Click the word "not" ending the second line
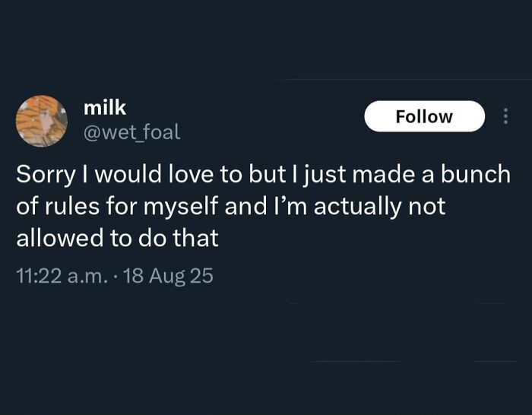Image resolution: width=532 pixels, height=415 pixels. click(429, 206)
